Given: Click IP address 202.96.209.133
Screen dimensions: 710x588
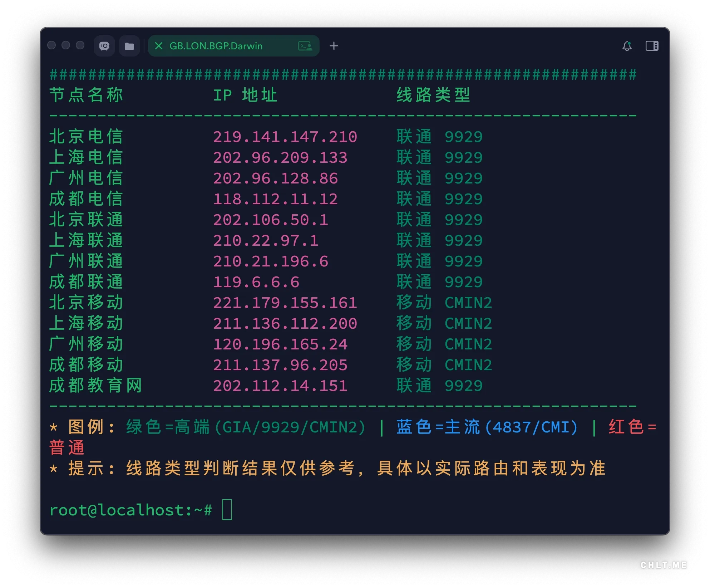Looking at the screenshot, I should pos(280,158).
